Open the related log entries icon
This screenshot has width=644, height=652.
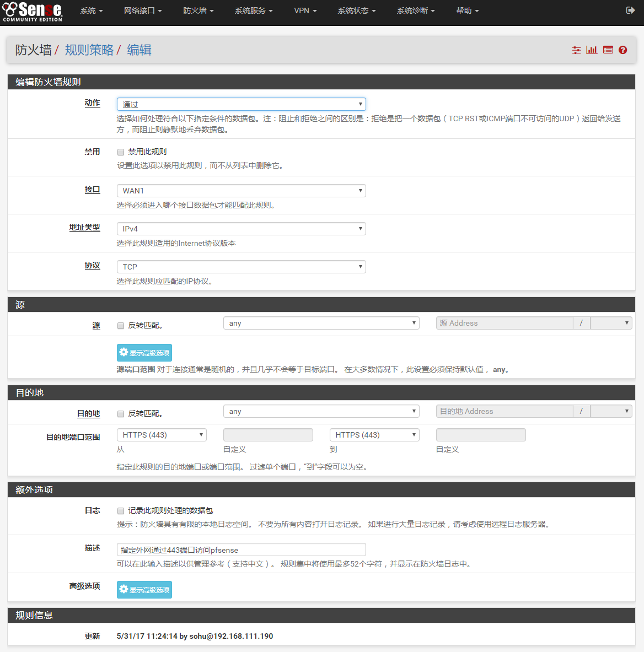(608, 50)
